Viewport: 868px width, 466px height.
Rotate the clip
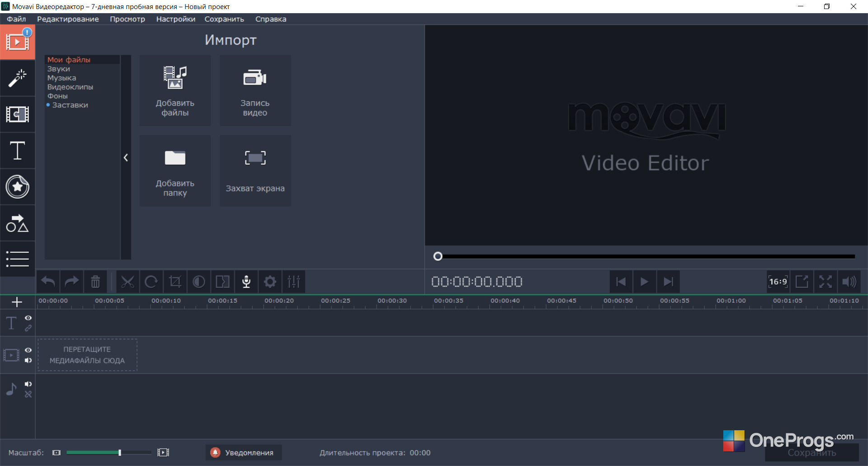pos(151,282)
